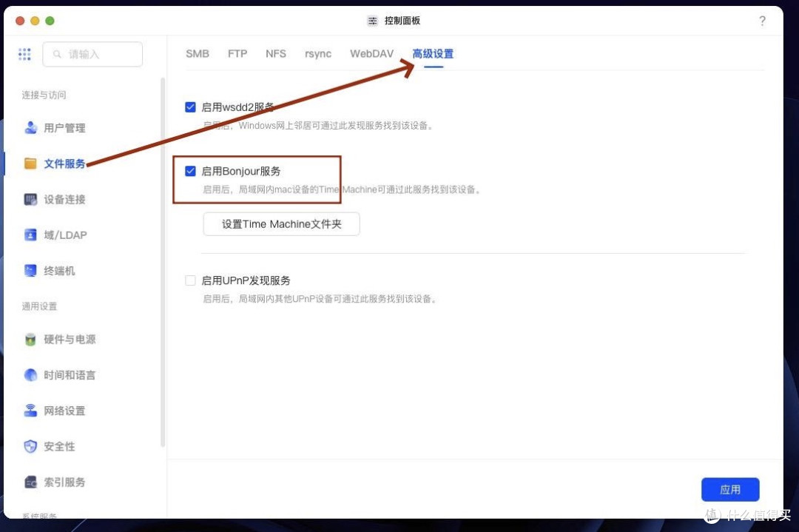The width and height of the screenshot is (799, 532).
Task: Go to 域/LDAP settings
Action: coord(65,235)
